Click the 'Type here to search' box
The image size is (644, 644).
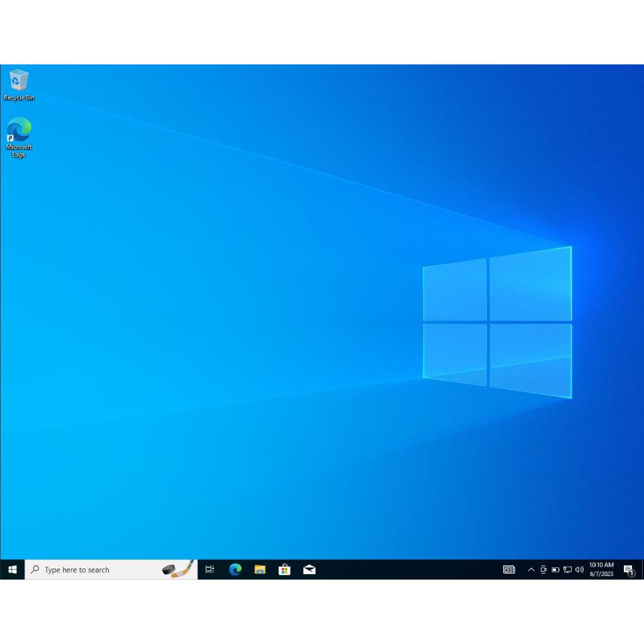(111, 570)
